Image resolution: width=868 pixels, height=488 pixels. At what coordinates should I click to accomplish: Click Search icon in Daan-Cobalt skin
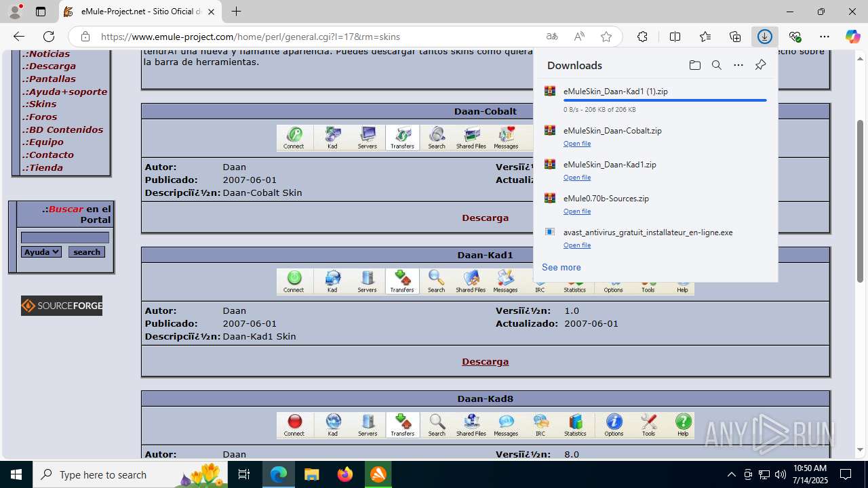[437, 138]
